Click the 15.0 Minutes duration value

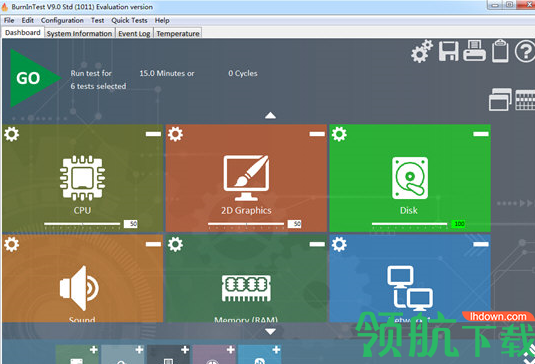167,73
